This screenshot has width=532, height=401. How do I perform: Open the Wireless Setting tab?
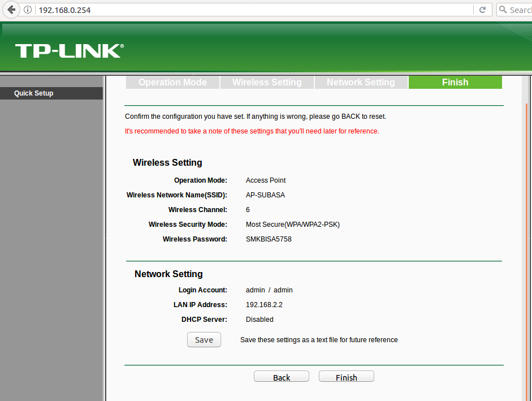click(266, 82)
